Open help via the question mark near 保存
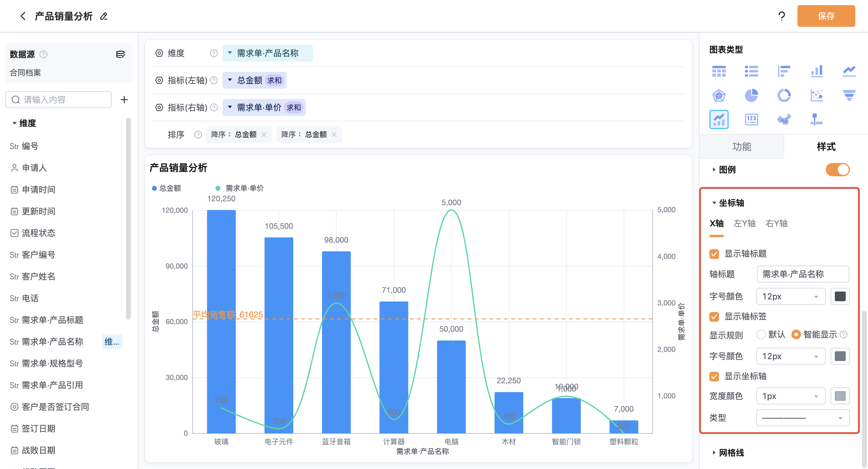 coord(781,16)
